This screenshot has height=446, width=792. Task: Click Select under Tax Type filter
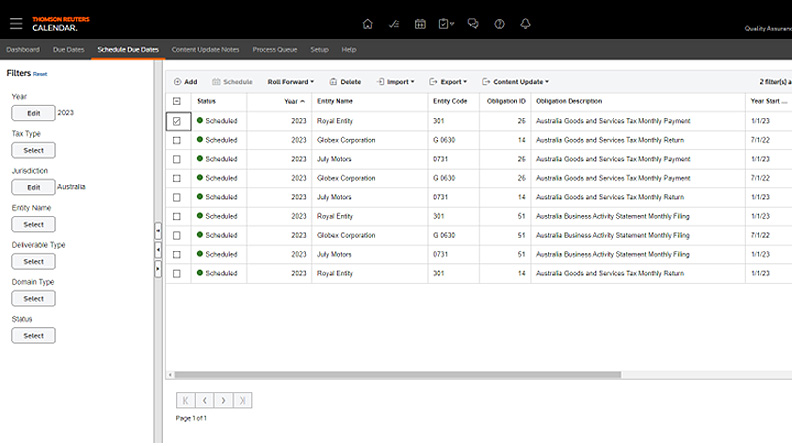[x=33, y=150]
